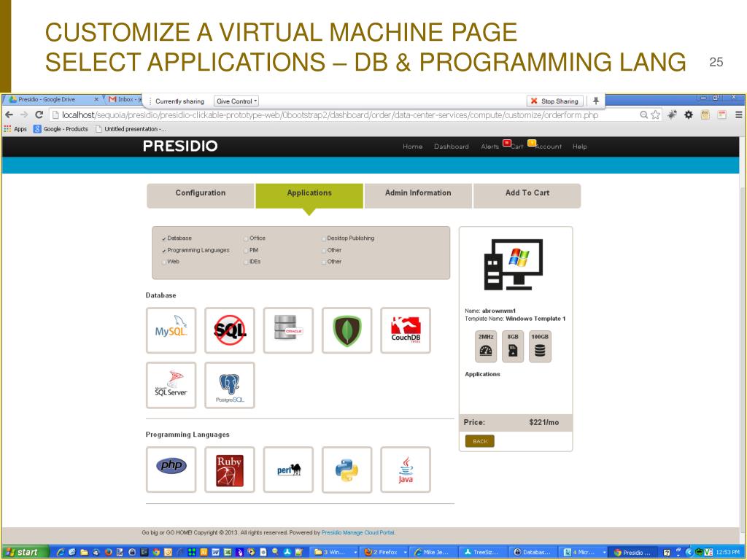Choose the Perl language tile

tap(288, 470)
